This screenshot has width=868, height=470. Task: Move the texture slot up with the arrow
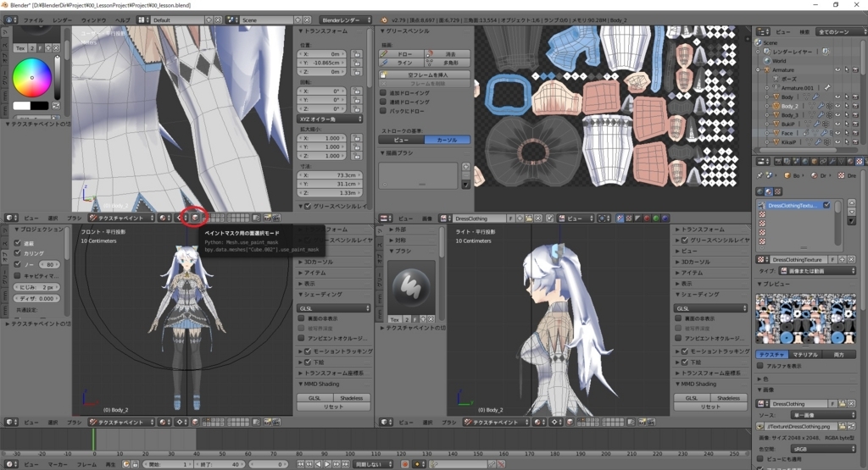point(851,203)
